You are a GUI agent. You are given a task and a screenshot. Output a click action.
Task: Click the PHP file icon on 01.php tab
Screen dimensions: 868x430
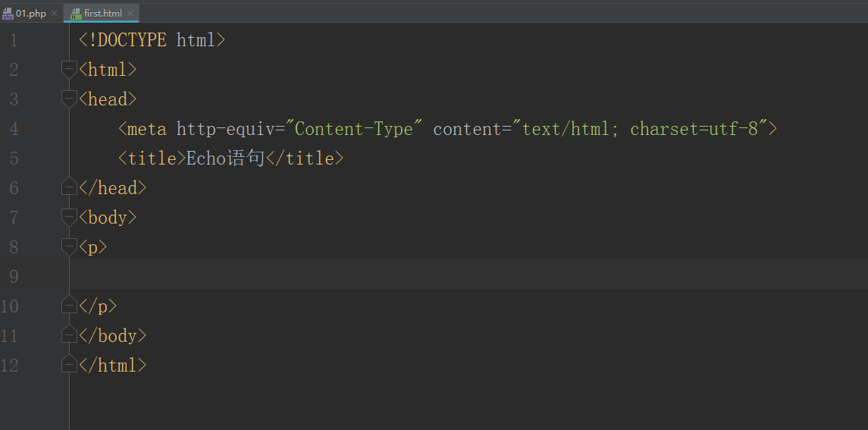pos(8,14)
